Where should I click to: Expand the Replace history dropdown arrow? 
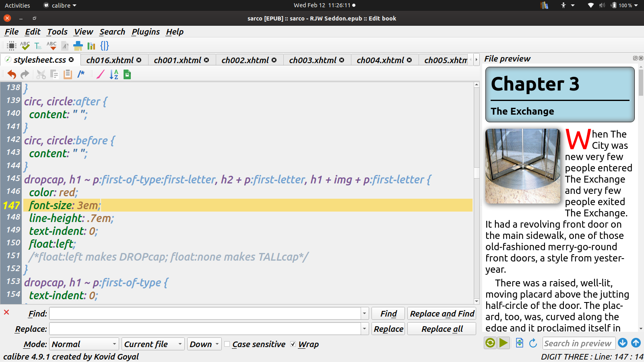[364, 329]
